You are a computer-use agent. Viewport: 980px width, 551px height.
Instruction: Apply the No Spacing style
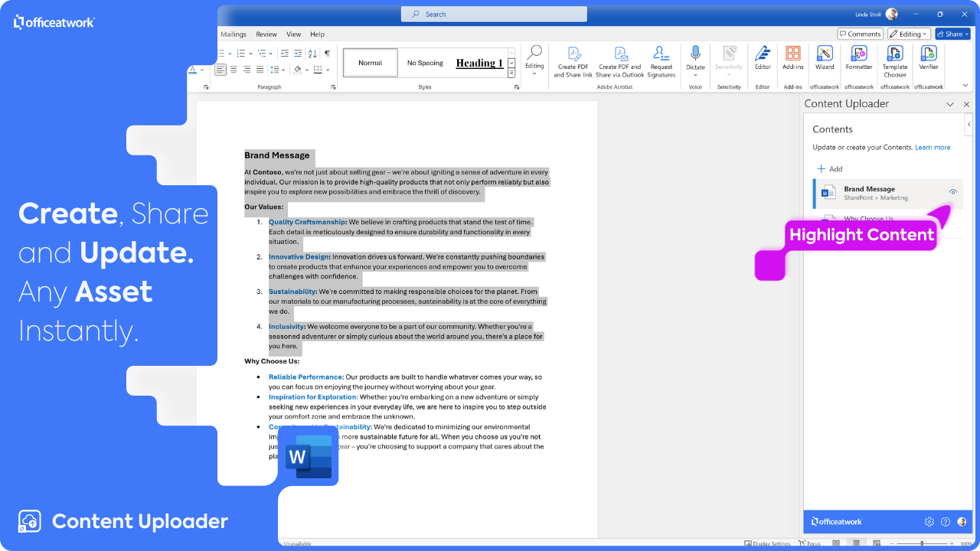425,63
